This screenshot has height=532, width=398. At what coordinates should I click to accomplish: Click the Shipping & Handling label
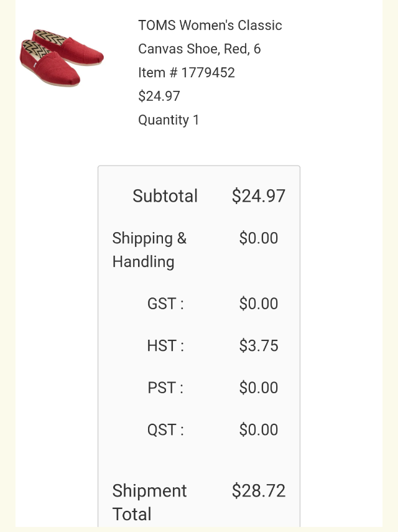coord(149,250)
